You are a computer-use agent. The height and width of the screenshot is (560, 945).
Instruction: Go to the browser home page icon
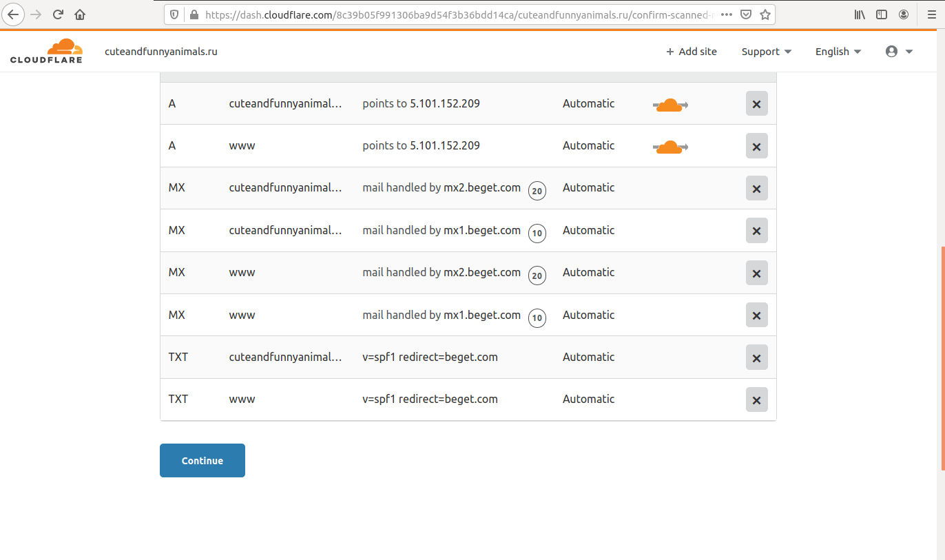(x=80, y=14)
